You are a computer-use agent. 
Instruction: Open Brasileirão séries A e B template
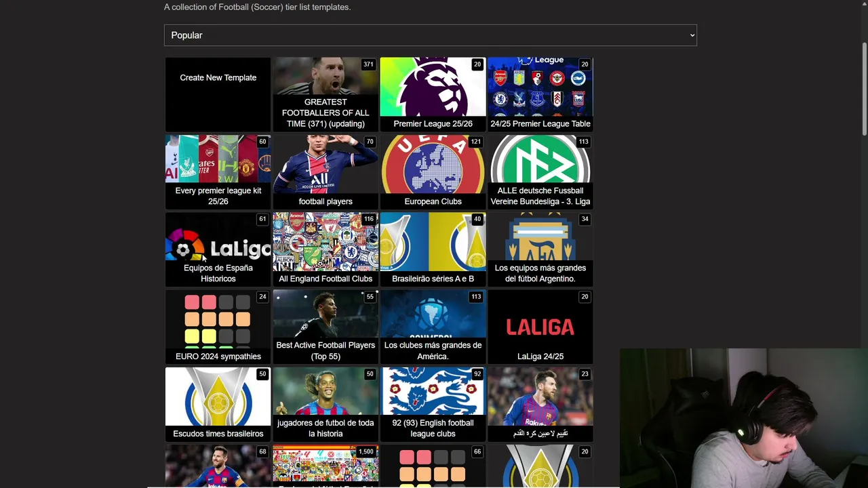(433, 249)
